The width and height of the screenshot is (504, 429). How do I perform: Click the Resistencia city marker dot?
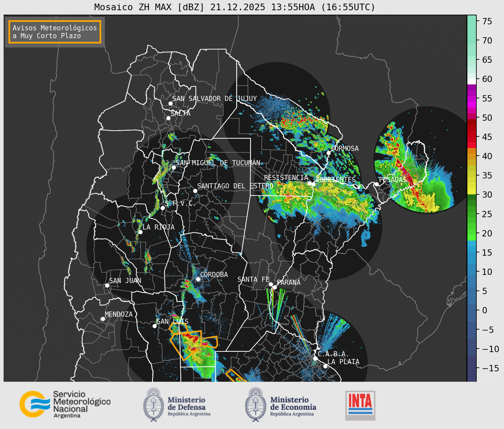310,183
